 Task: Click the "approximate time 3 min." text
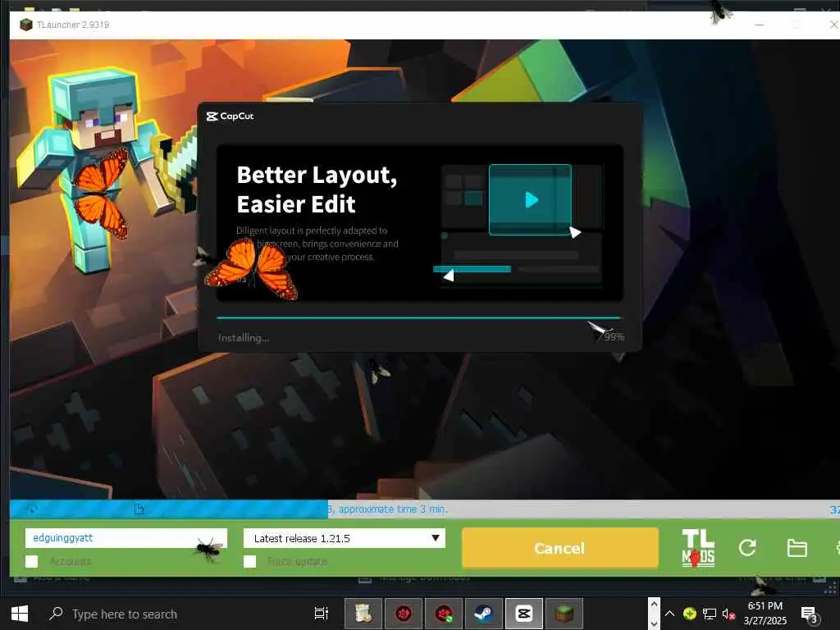click(393, 509)
